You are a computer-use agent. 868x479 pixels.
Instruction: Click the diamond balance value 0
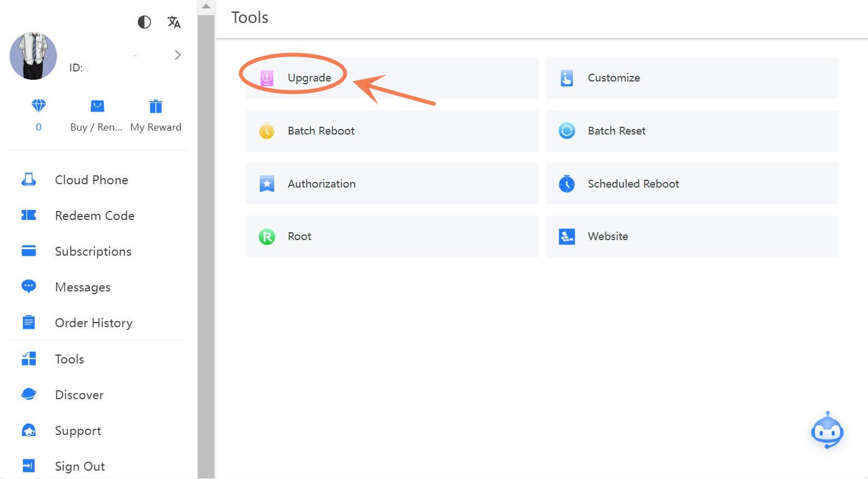coord(39,127)
